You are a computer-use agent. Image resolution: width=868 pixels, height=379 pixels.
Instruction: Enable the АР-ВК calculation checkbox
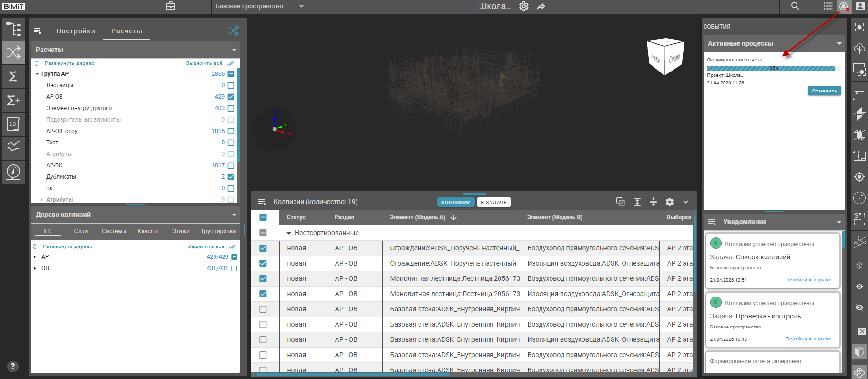coord(231,165)
